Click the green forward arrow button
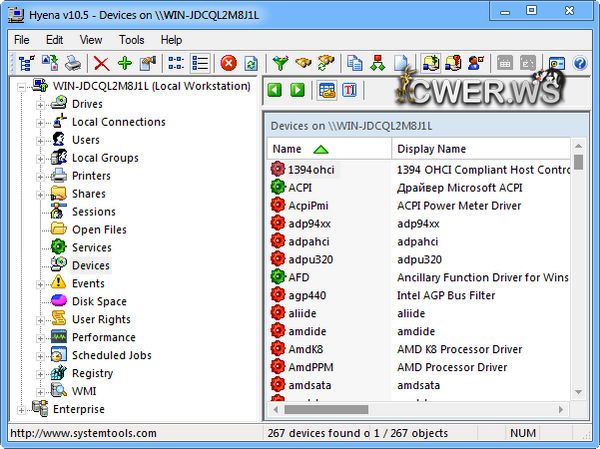This screenshot has width=600, height=449. pos(297,91)
